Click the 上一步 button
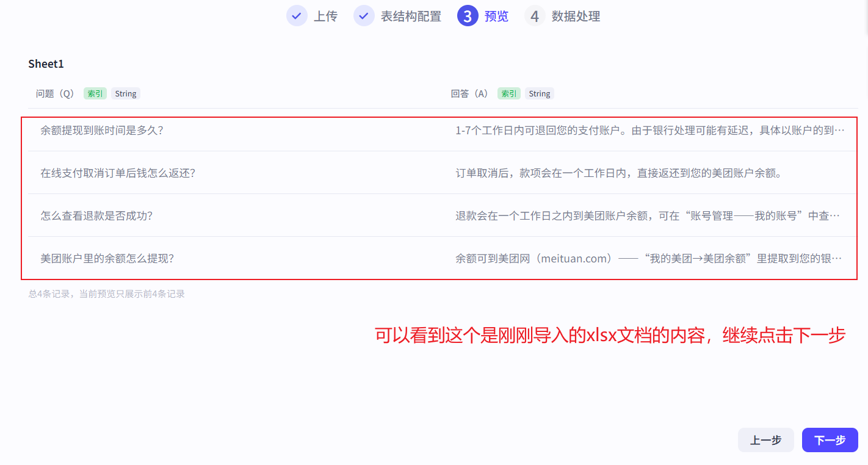The width and height of the screenshot is (868, 465). coord(766,440)
